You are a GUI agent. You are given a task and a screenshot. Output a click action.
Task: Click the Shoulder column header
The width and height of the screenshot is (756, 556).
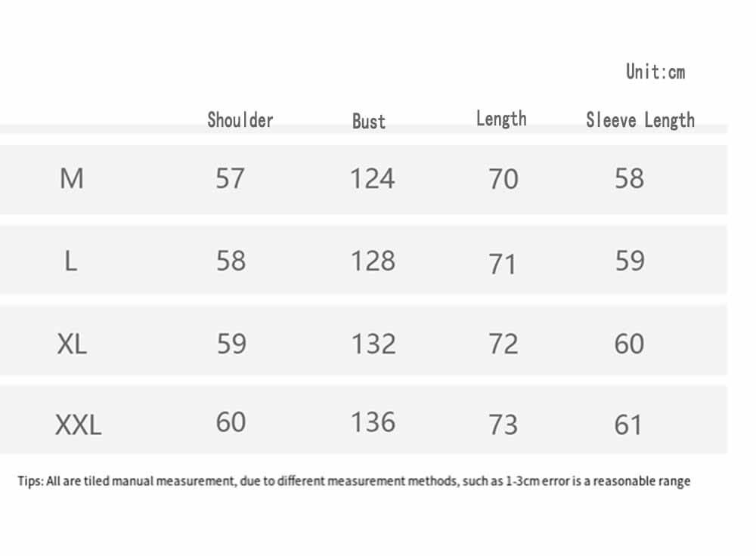pos(240,119)
